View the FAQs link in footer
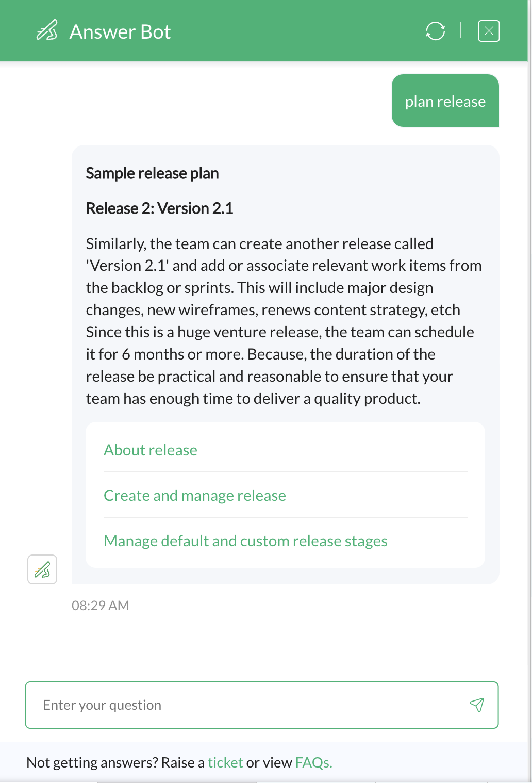The height and width of the screenshot is (783, 532). pyautogui.click(x=313, y=762)
